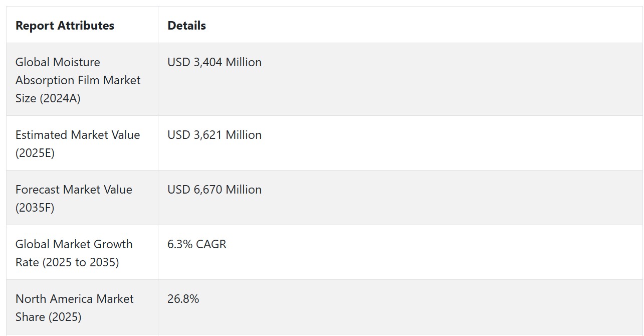Select Forecast Market Value (2035F) cell
This screenshot has width=644, height=336.
coord(82,198)
